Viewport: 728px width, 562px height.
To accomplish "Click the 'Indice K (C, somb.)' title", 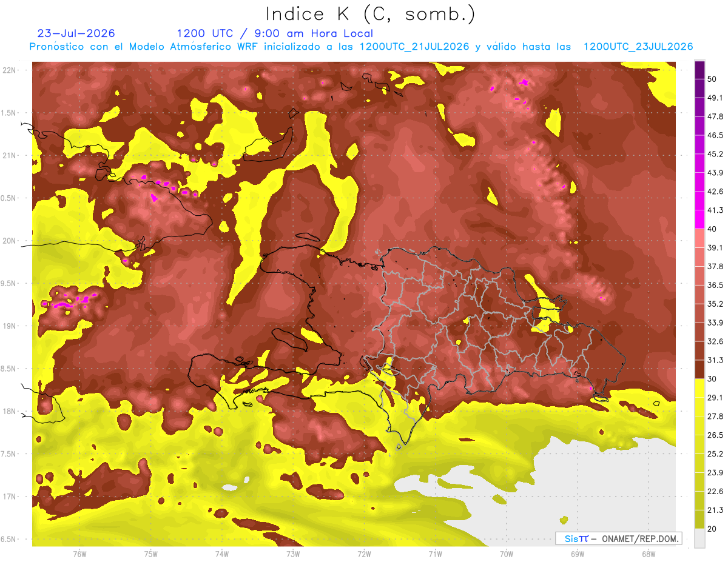I will coord(370,13).
